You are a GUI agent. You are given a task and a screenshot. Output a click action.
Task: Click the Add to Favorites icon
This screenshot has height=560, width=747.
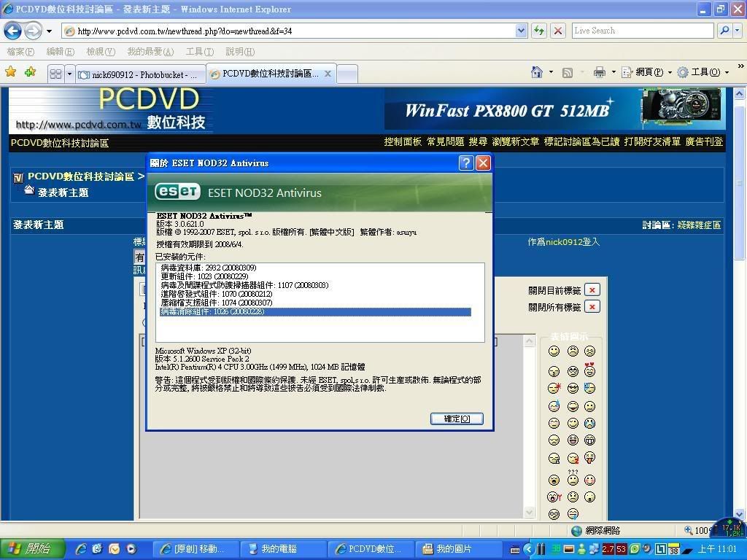click(30, 72)
